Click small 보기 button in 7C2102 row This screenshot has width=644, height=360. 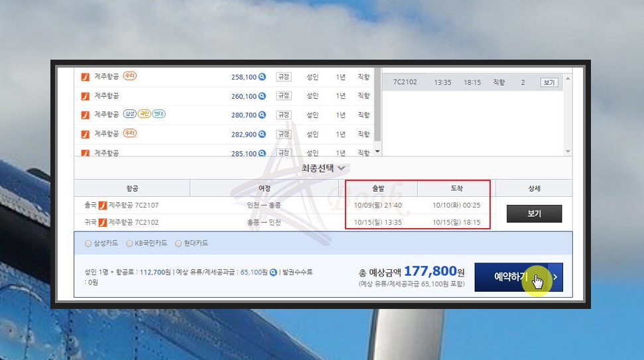(x=549, y=82)
